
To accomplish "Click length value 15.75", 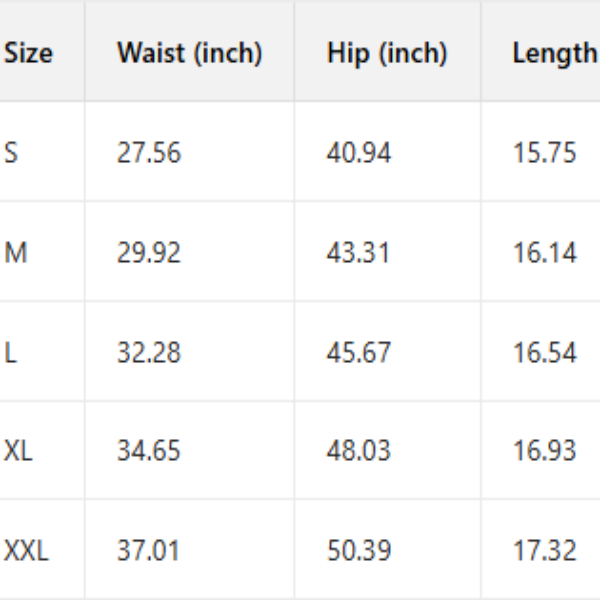I will click(545, 153).
